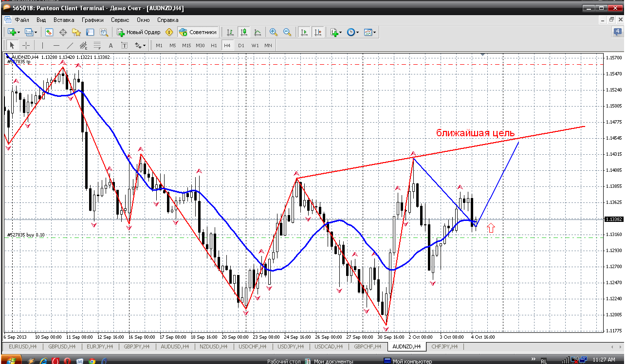Set the M30 timeframe
Screen dimensions: 627x364
coord(200,45)
